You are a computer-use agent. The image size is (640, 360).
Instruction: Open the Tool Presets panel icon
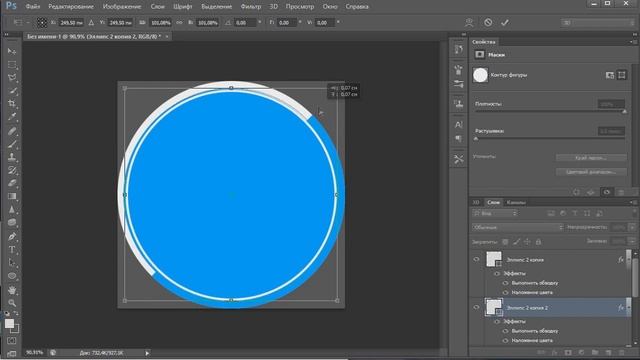(458, 160)
